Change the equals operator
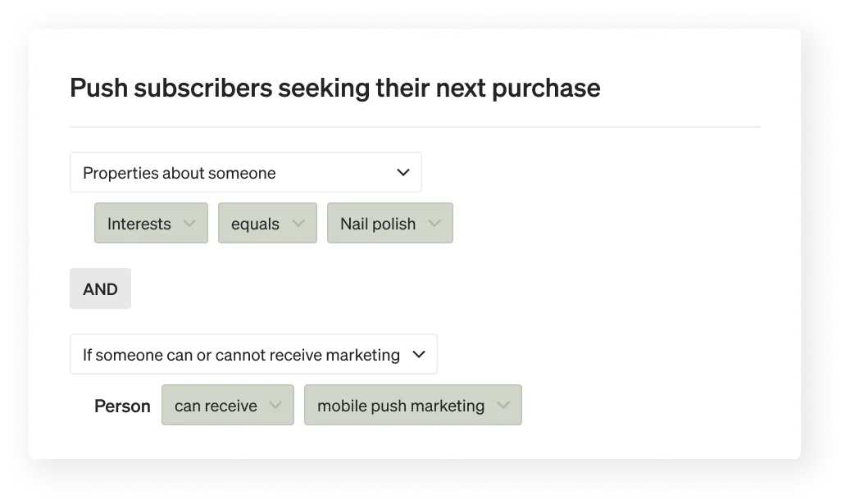Image resolution: width=846 pixels, height=504 pixels. (x=267, y=223)
